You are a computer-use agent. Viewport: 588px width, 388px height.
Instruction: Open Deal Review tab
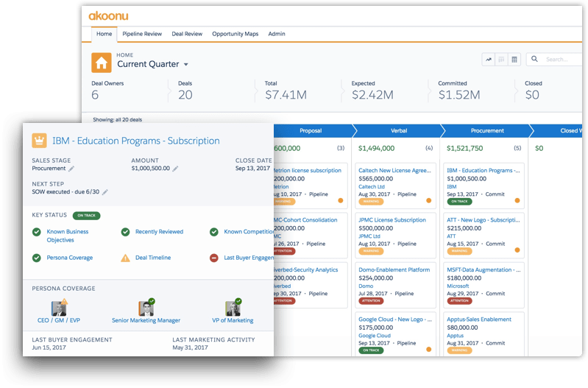coord(187,34)
